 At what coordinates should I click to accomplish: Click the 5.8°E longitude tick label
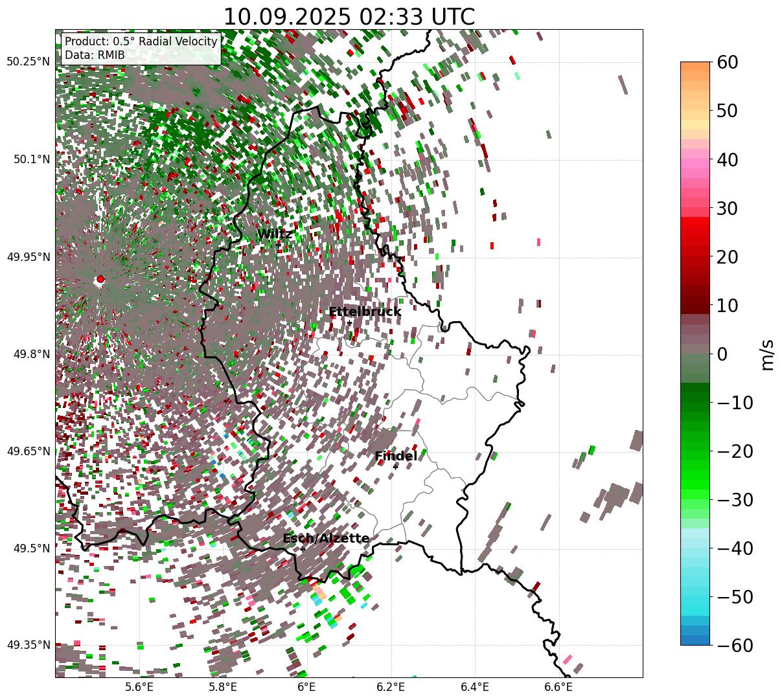[223, 688]
